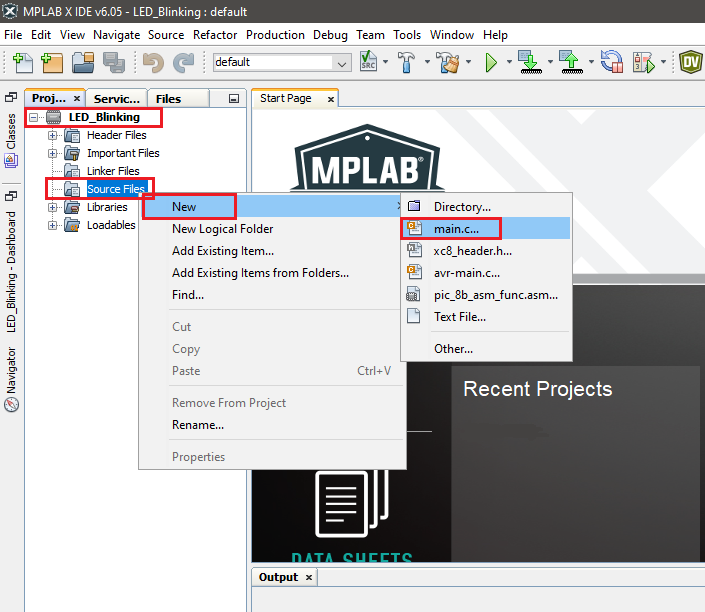This screenshot has width=705, height=612.
Task: Click the Set Project Configuration SRC icon
Action: coord(368,62)
